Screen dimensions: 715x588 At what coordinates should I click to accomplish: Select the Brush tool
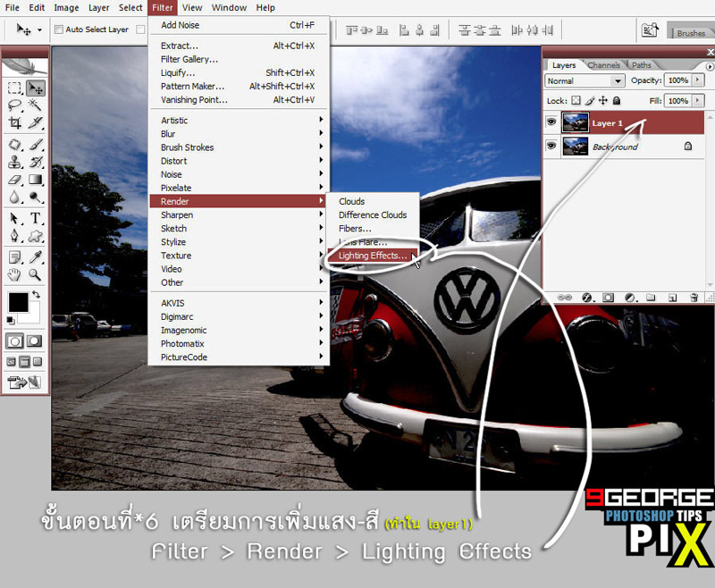(35, 145)
